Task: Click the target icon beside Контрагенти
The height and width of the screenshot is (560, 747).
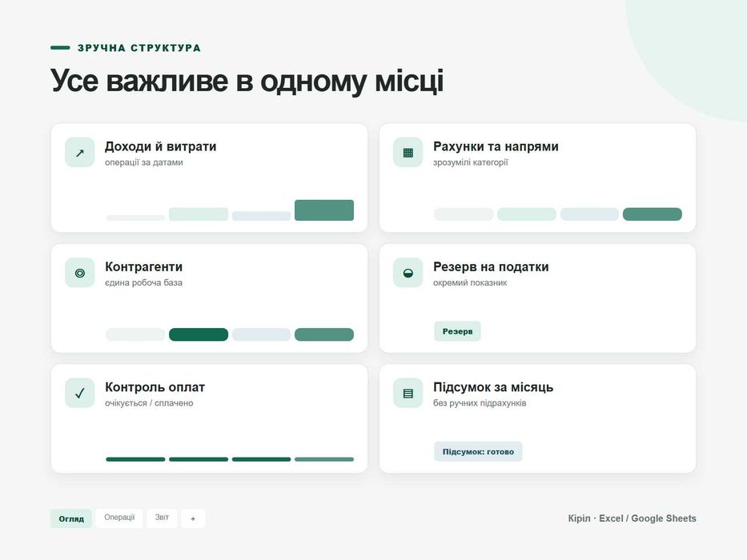Action: click(79, 273)
